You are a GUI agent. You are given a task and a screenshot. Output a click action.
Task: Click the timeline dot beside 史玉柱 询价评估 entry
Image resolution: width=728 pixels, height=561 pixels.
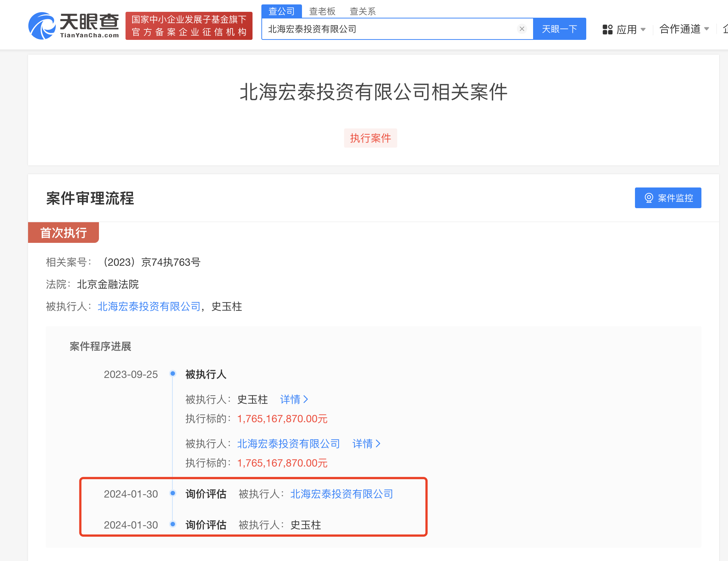coord(172,525)
